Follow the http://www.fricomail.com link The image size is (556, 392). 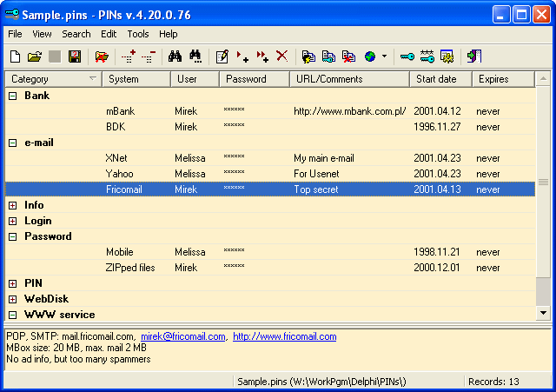point(285,336)
